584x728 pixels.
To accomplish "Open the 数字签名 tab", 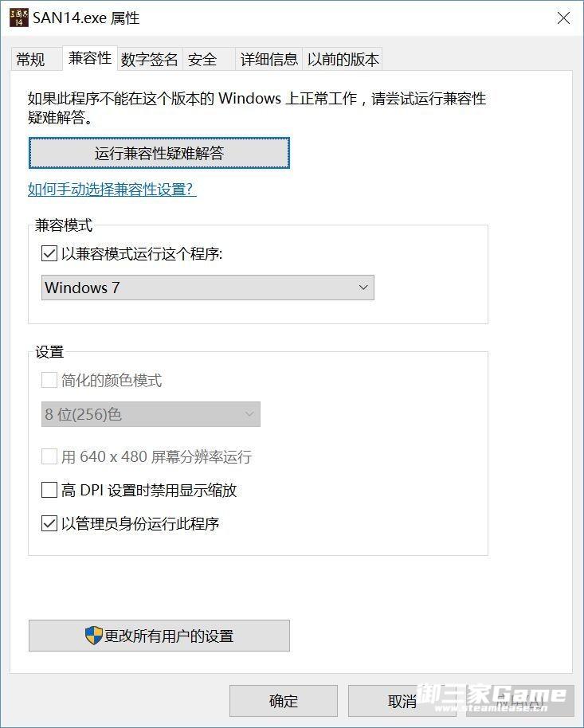I will 149,59.
